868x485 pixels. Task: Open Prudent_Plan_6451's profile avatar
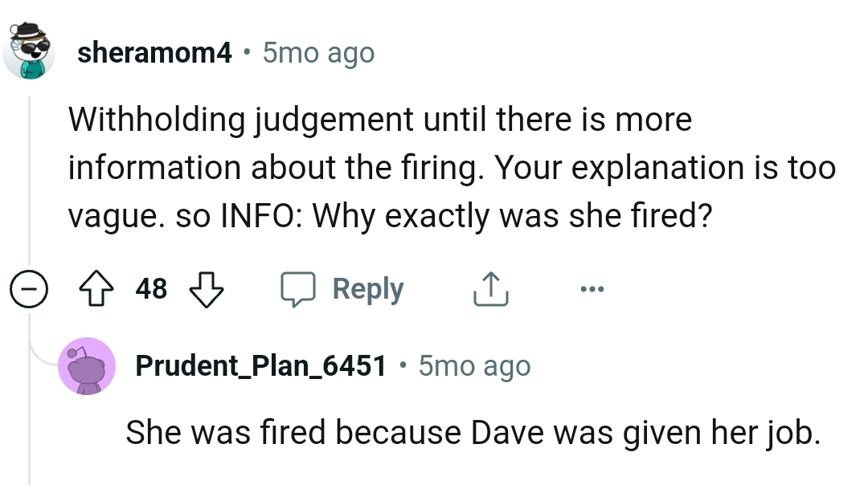(x=88, y=365)
